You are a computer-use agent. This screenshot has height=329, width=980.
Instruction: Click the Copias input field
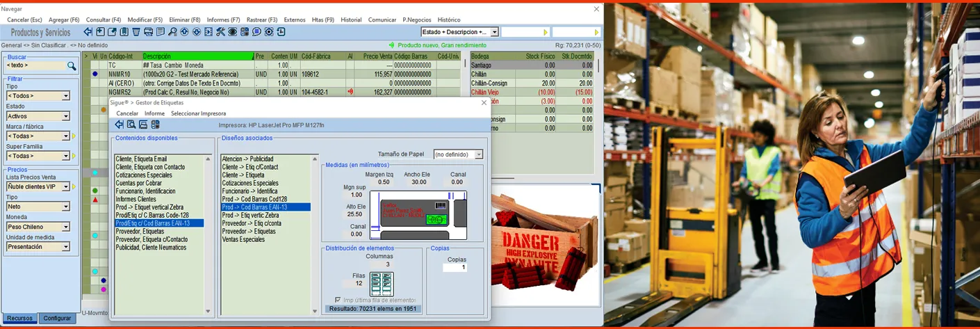click(455, 268)
